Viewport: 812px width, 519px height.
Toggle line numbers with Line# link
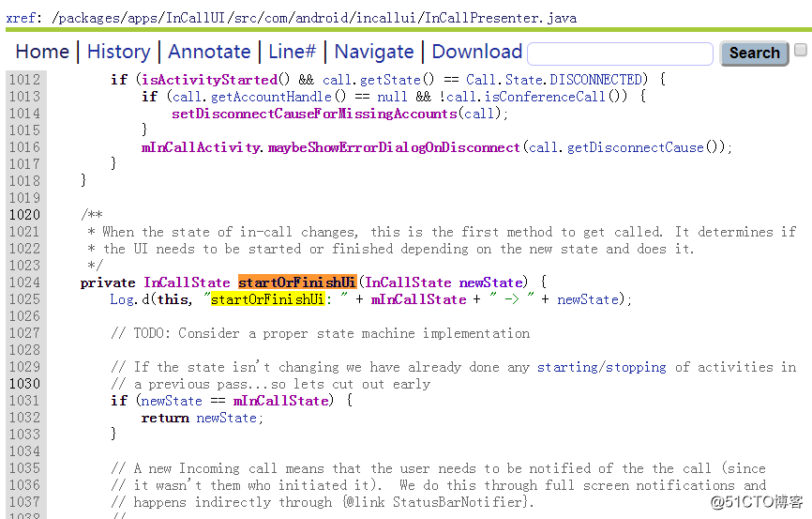(292, 52)
